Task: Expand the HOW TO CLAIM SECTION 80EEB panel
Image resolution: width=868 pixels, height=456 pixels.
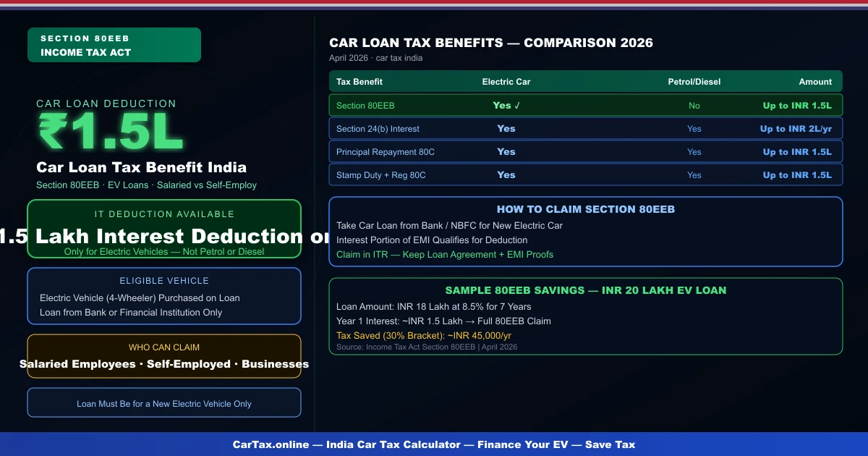Action: [586, 209]
